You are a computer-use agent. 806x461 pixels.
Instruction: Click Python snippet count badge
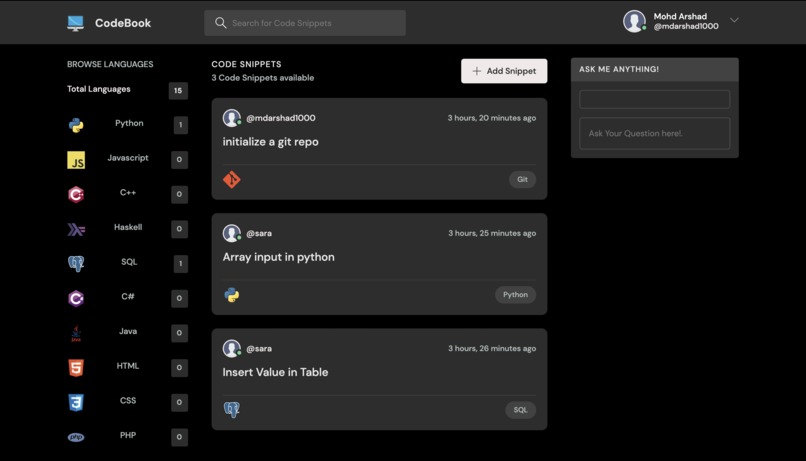[x=180, y=125]
